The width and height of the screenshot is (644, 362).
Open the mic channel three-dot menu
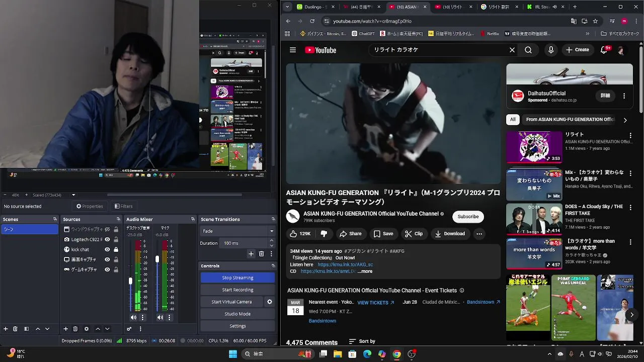[x=169, y=317]
